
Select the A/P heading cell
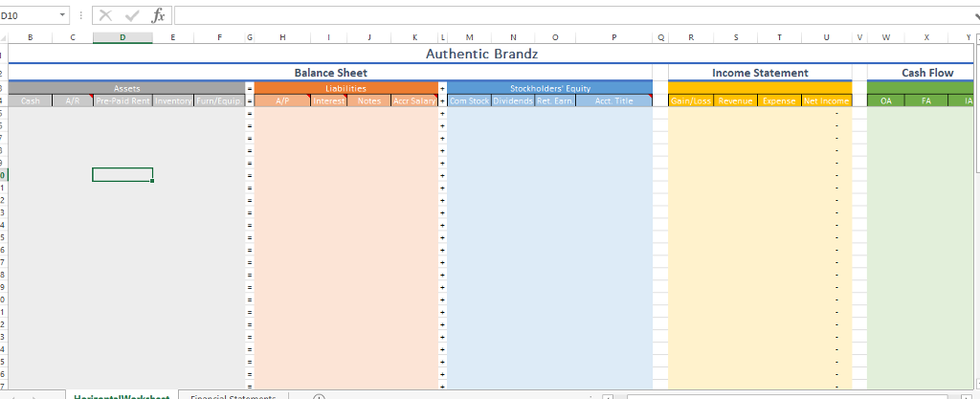pos(282,100)
